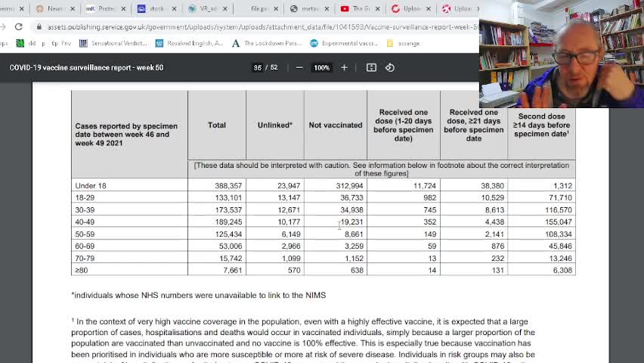644x363 pixels.
Task: Click the ≥80 row label
Action: (x=82, y=270)
